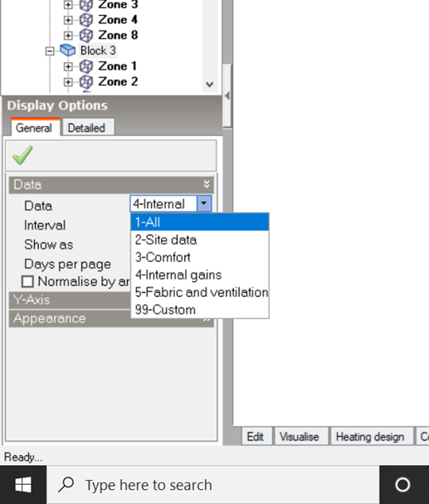Expand the Zone 2 tree node
Screen dimensions: 429x504
point(68,82)
